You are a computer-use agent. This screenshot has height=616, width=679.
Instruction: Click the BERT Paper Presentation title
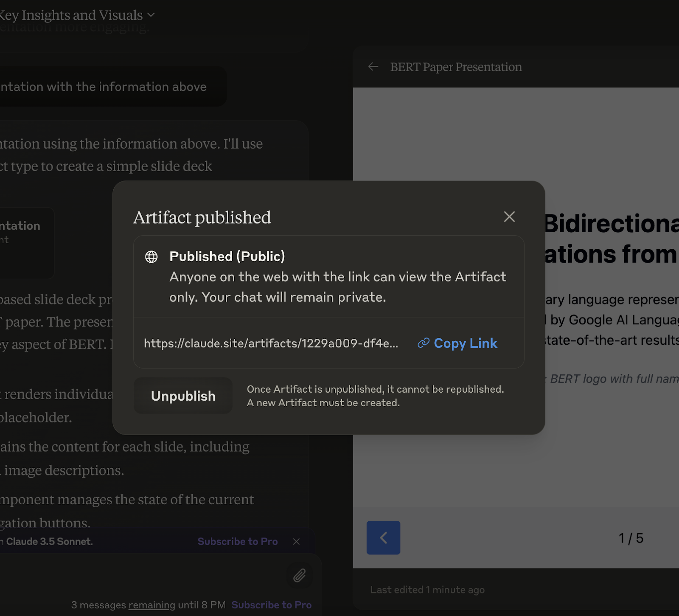(456, 67)
